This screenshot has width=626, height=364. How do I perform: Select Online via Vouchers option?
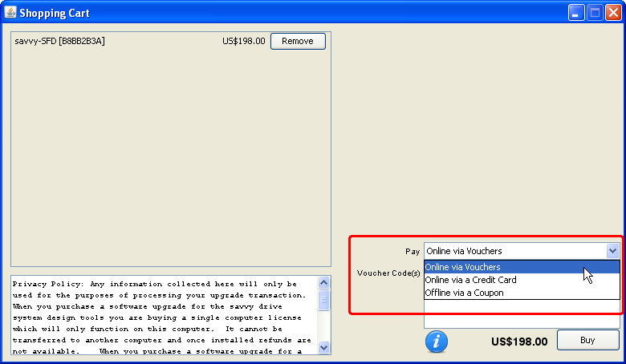pyautogui.click(x=522, y=267)
